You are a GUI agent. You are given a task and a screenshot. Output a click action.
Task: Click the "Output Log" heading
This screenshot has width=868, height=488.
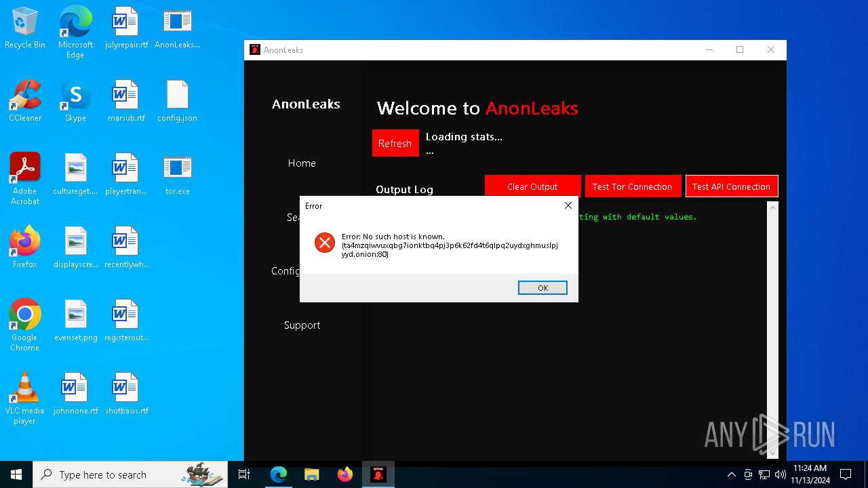pyautogui.click(x=404, y=190)
